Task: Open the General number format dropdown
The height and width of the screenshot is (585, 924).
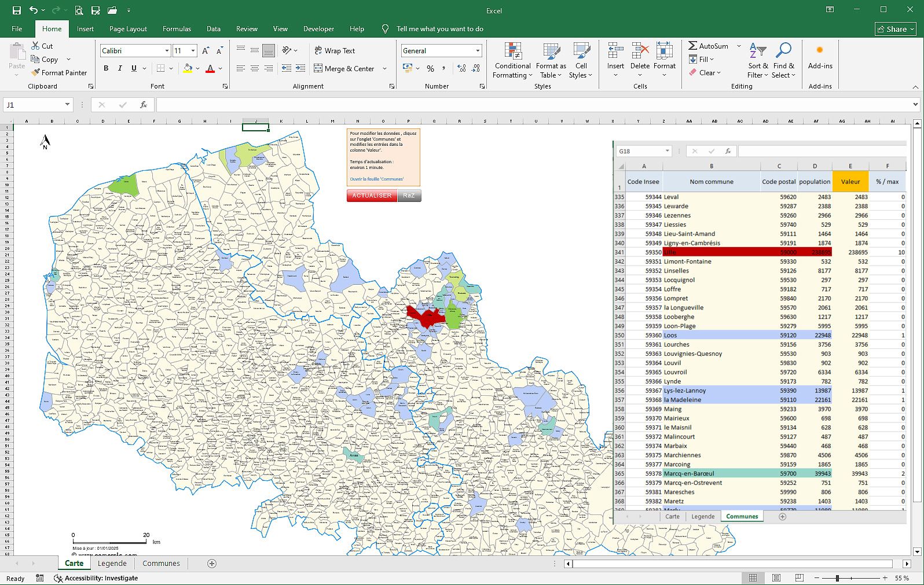Action: click(478, 51)
